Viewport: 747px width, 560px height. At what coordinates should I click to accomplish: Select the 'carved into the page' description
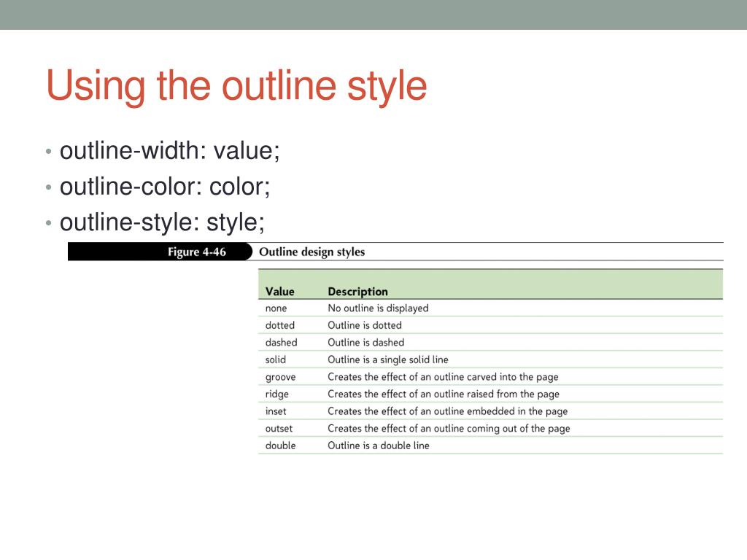coord(443,377)
